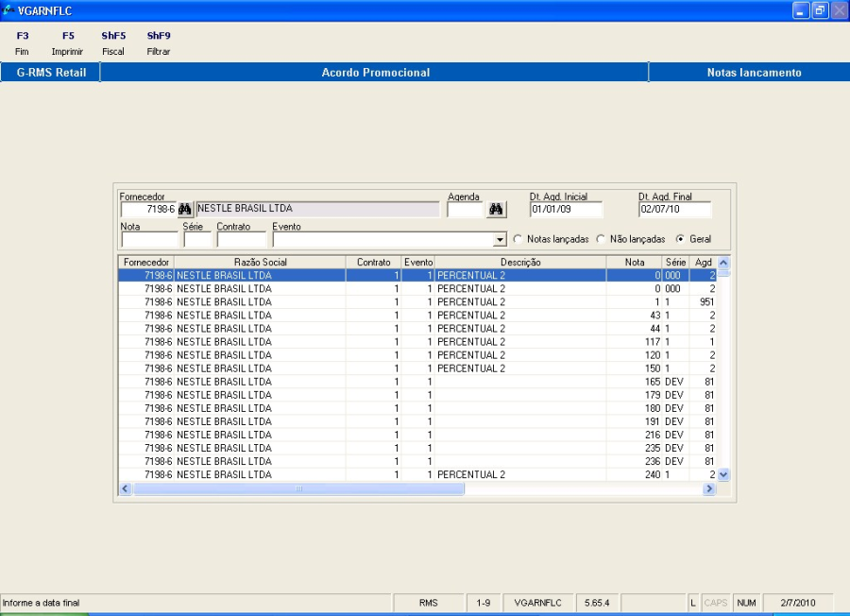Click date 2/7/2010 in status bar
This screenshot has width=850, height=616.
798,603
